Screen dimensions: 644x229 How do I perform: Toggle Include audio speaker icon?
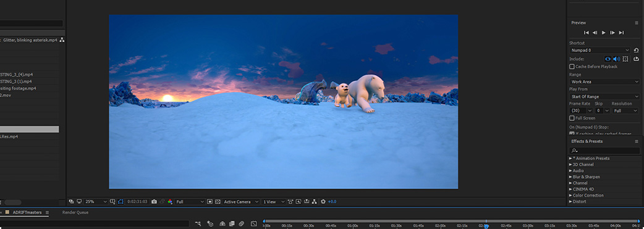point(616,59)
